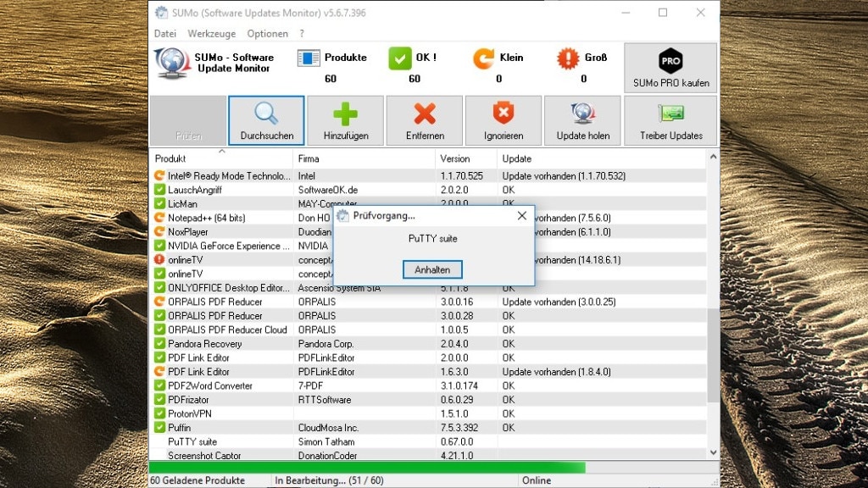The width and height of the screenshot is (868, 488).
Task: Select the PuTTY suite row in the product list
Action: [428, 441]
